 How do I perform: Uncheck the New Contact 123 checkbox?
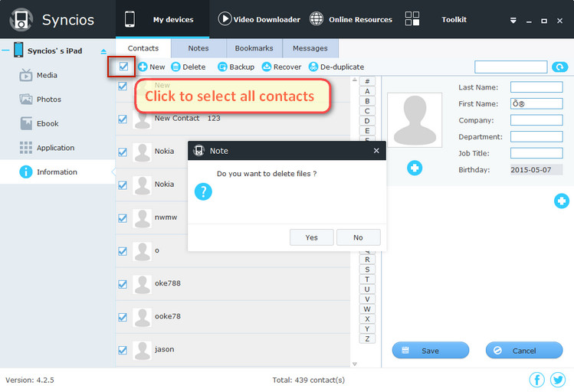[123, 119]
